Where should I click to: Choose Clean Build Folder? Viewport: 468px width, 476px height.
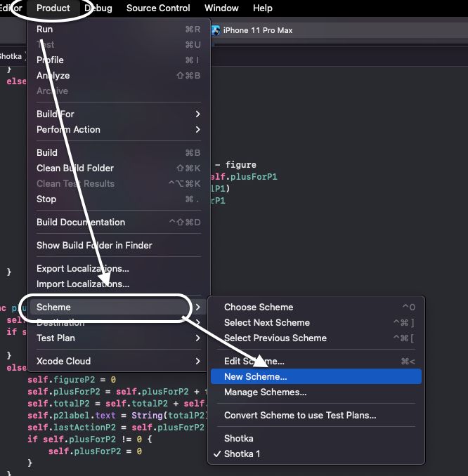pyautogui.click(x=119, y=168)
